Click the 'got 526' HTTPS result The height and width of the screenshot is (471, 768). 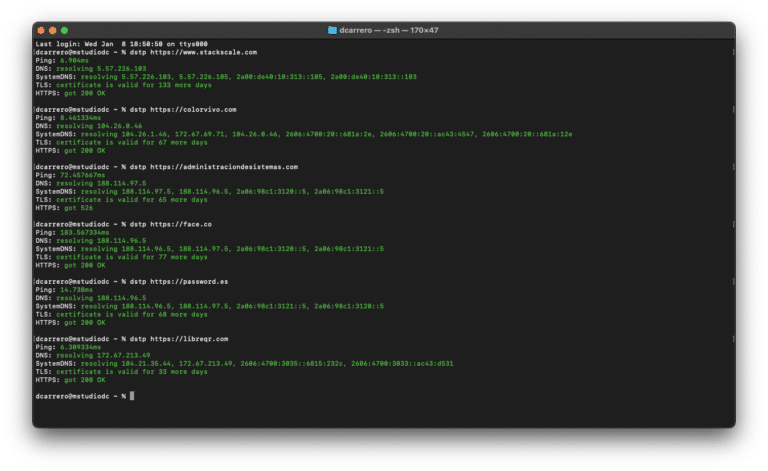81,208
